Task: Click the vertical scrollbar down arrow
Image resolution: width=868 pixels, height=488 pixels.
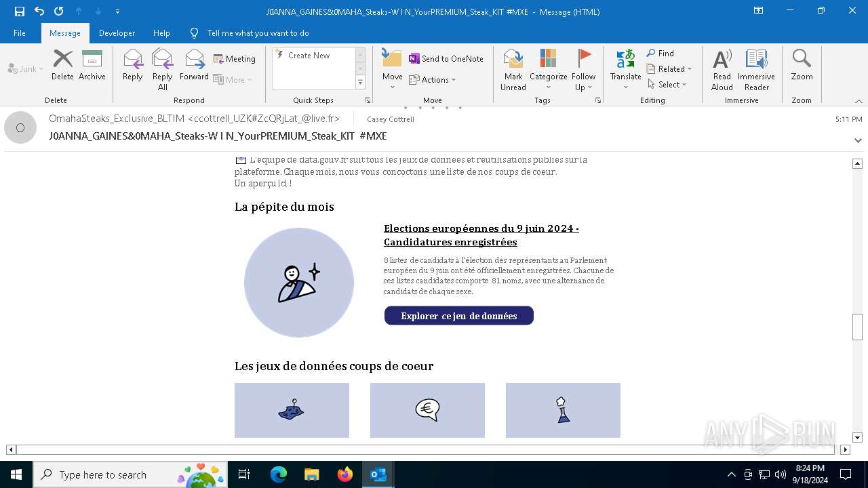Action: click(x=857, y=438)
